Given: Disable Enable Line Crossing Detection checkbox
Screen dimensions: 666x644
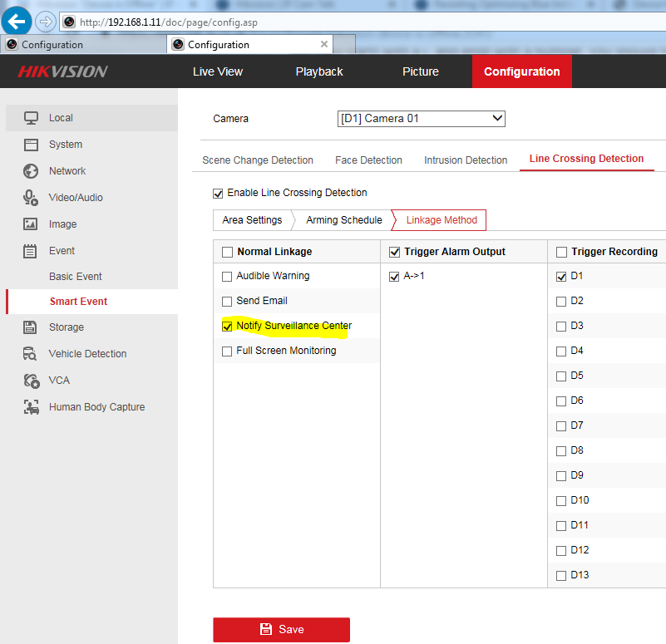Looking at the screenshot, I should point(219,193).
